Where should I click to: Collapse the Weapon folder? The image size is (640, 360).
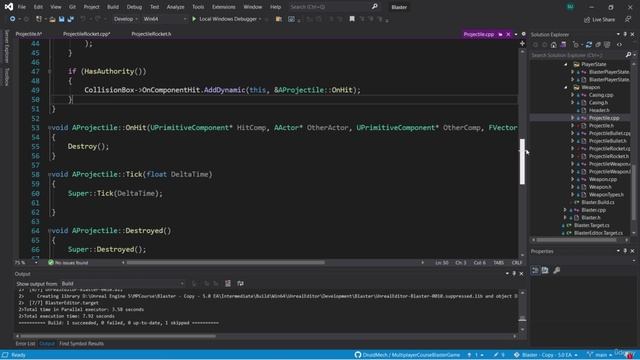(566, 87)
